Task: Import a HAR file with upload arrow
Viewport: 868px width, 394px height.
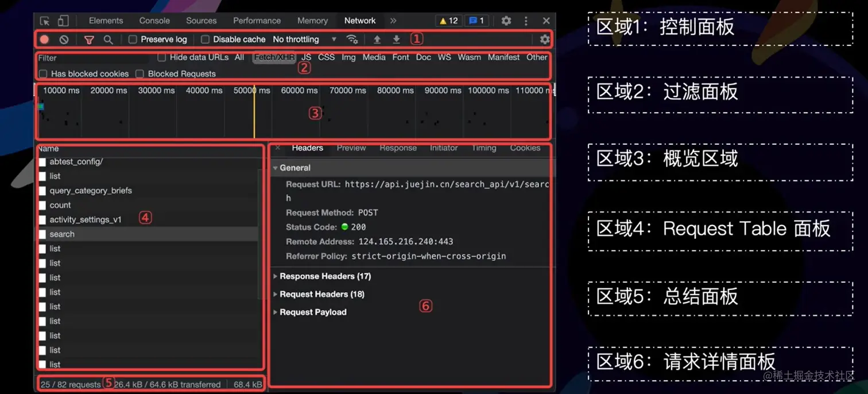Action: click(x=377, y=40)
